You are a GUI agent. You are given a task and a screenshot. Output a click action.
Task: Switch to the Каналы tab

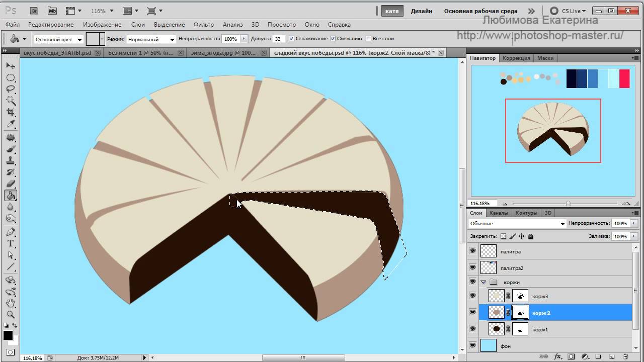[x=499, y=213]
